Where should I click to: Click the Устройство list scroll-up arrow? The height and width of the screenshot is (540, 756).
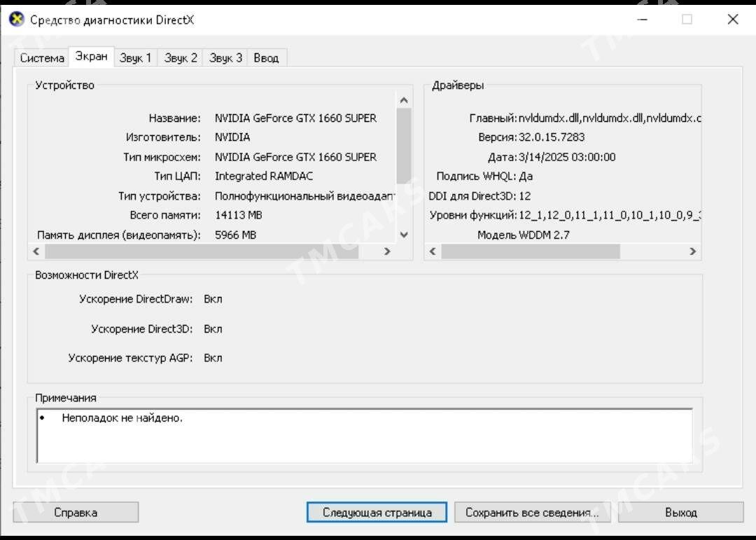404,100
